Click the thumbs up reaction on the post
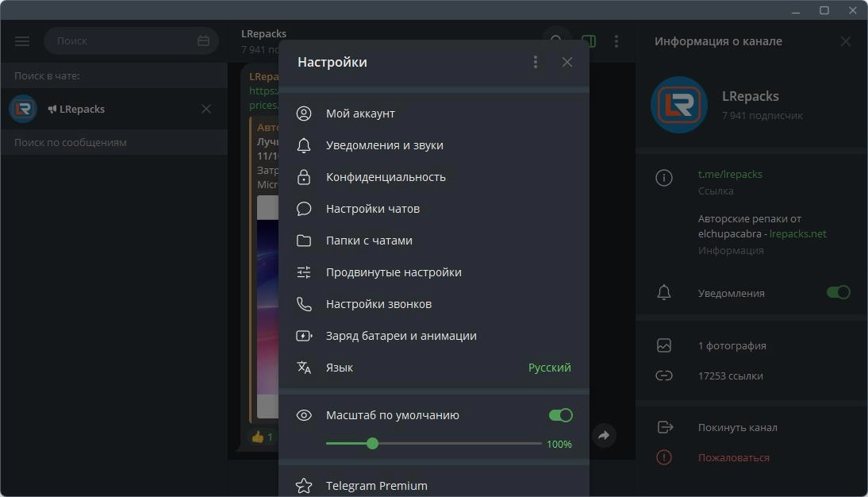Image resolution: width=868 pixels, height=497 pixels. pyautogui.click(x=262, y=437)
